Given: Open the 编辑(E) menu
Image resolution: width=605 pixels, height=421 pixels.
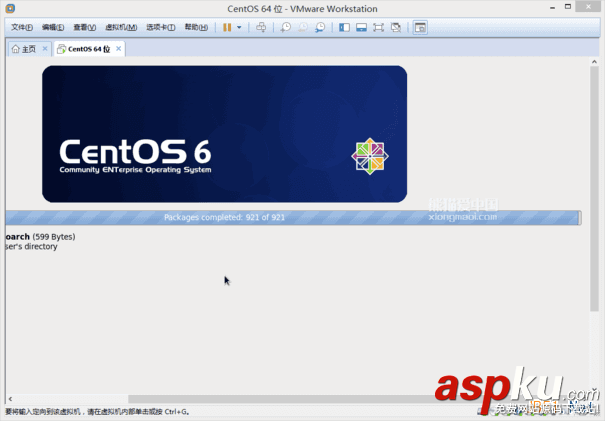Looking at the screenshot, I should (53, 27).
